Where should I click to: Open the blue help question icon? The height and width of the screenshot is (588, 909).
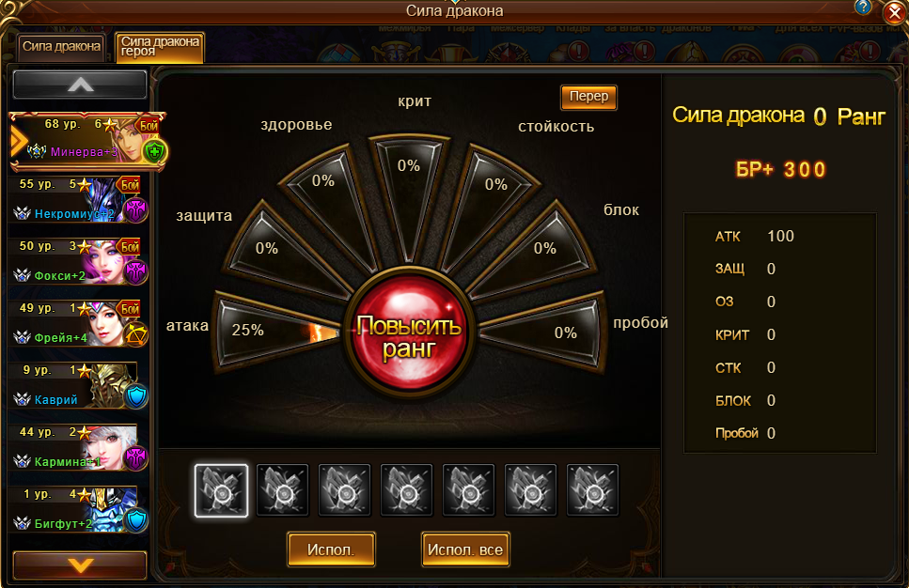[x=863, y=7]
